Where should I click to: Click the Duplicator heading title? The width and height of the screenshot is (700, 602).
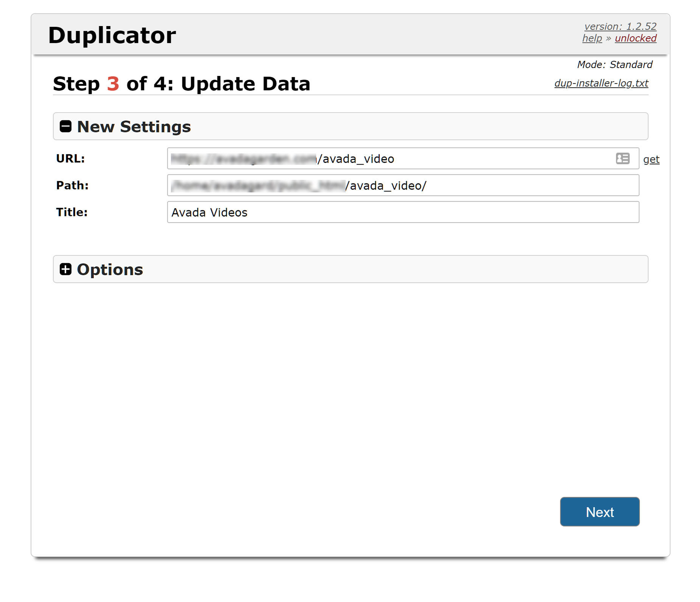(112, 35)
